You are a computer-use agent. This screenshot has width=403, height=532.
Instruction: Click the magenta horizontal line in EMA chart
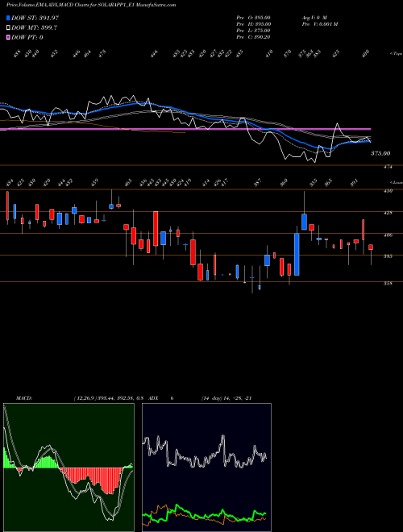[185, 129]
